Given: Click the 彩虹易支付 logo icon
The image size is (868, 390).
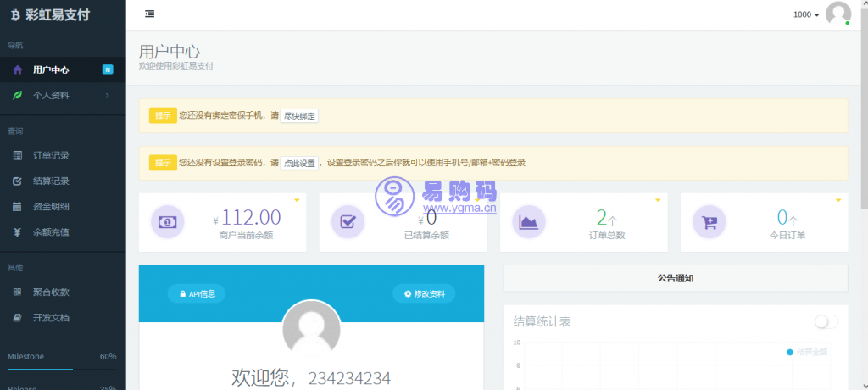Looking at the screenshot, I should (14, 14).
